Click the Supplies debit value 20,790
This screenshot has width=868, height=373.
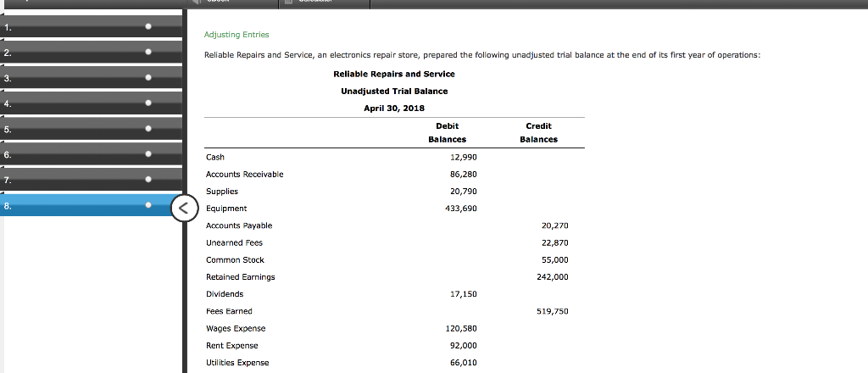[464, 192]
